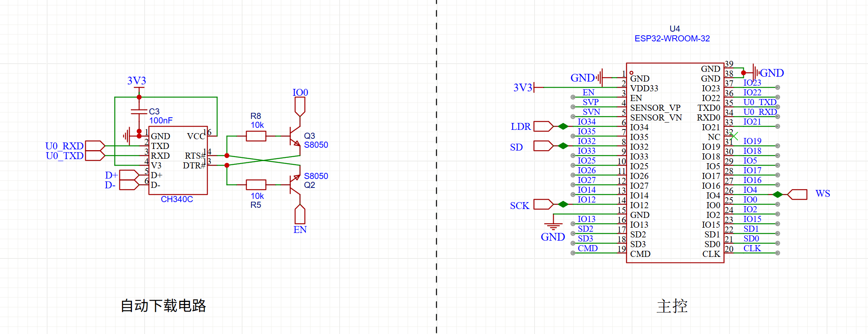Select the R8 resistor symbol
This screenshot has width=868, height=334.
click(256, 136)
